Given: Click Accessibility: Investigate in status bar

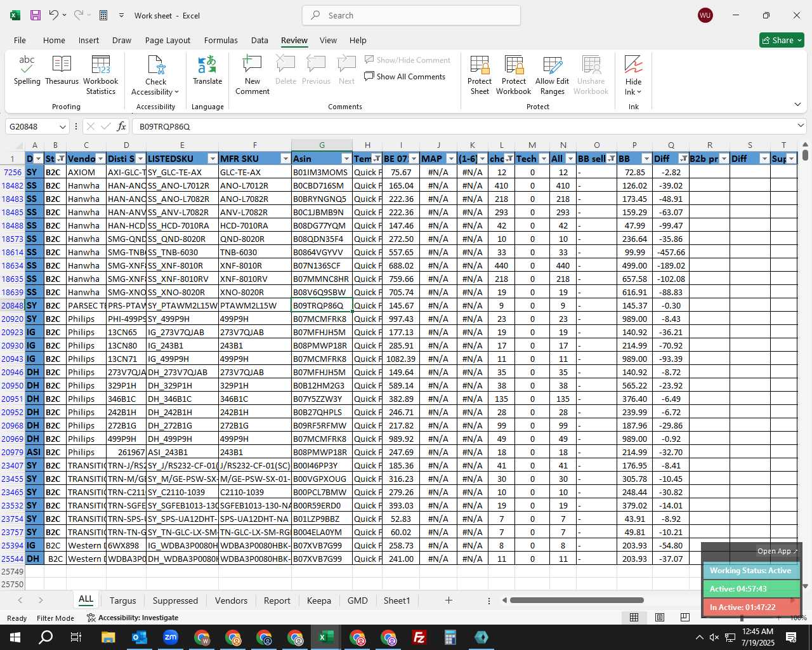Looking at the screenshot, I should 133,618.
